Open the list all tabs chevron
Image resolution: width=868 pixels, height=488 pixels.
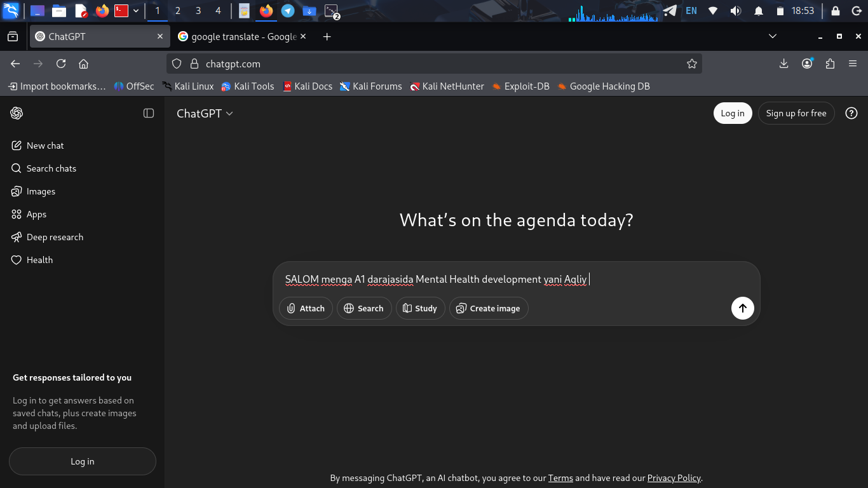pyautogui.click(x=773, y=36)
